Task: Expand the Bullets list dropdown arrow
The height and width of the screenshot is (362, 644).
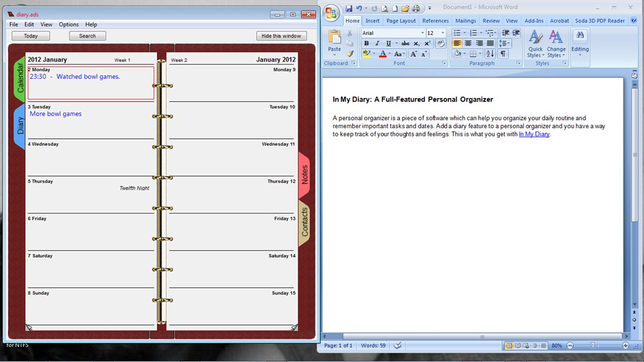Action: [x=465, y=33]
